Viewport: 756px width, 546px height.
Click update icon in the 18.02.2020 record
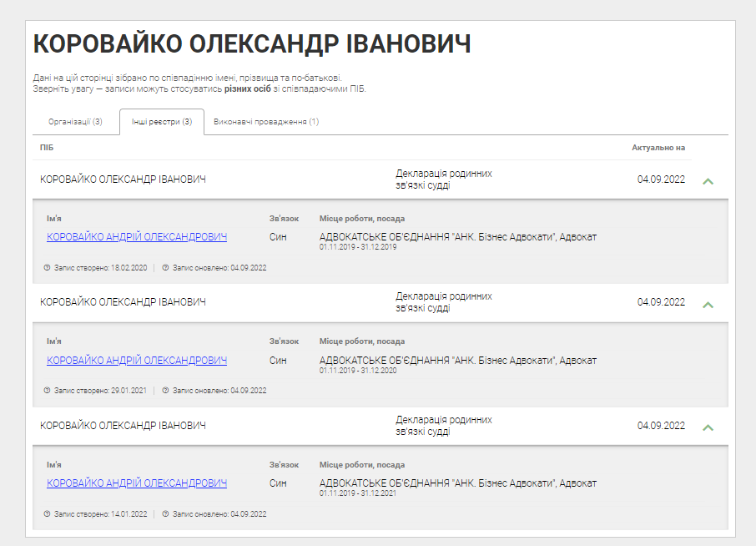(x=165, y=268)
